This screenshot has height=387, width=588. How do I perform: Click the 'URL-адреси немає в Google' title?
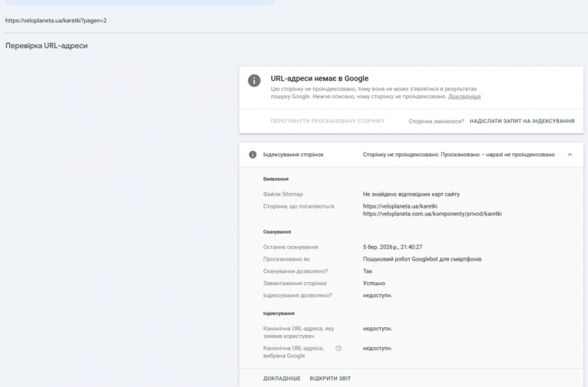[319, 78]
